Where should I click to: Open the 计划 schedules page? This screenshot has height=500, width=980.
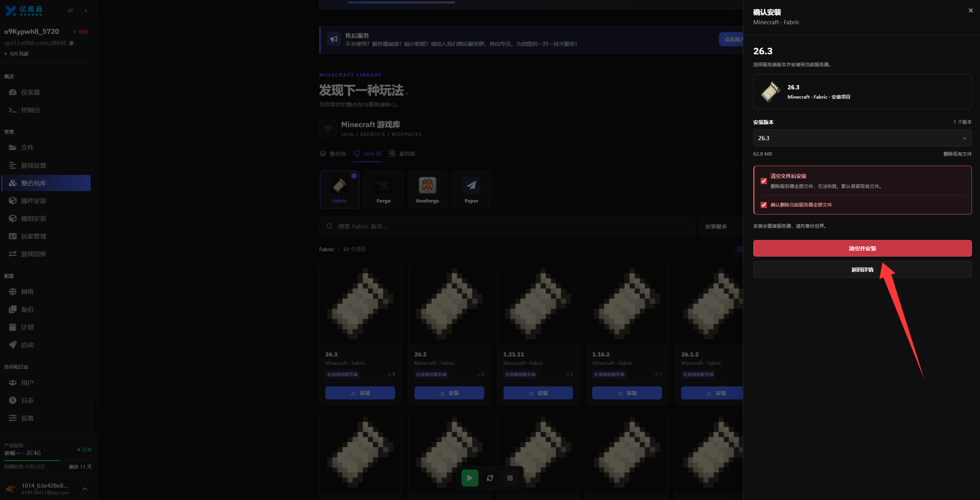pos(46,327)
